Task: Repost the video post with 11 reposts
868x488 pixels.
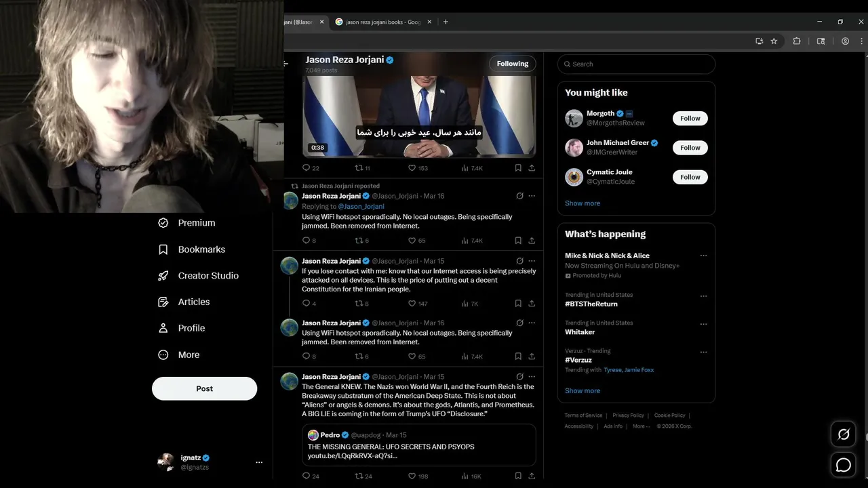Action: pyautogui.click(x=363, y=168)
